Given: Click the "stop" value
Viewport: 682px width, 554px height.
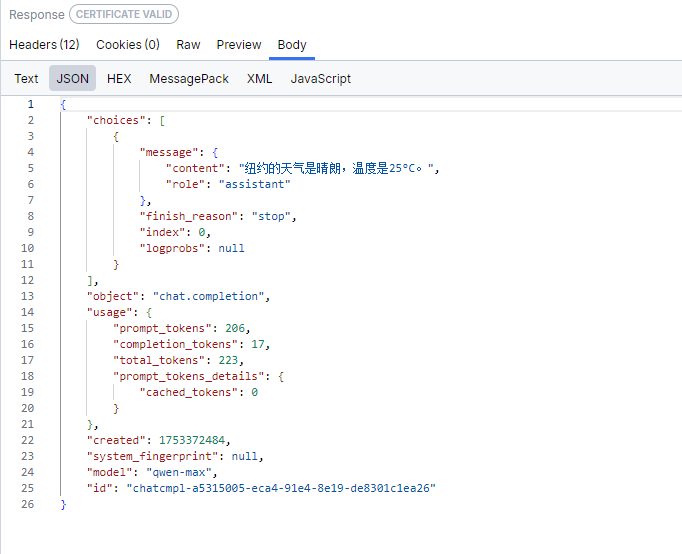Looking at the screenshot, I should [x=271, y=216].
